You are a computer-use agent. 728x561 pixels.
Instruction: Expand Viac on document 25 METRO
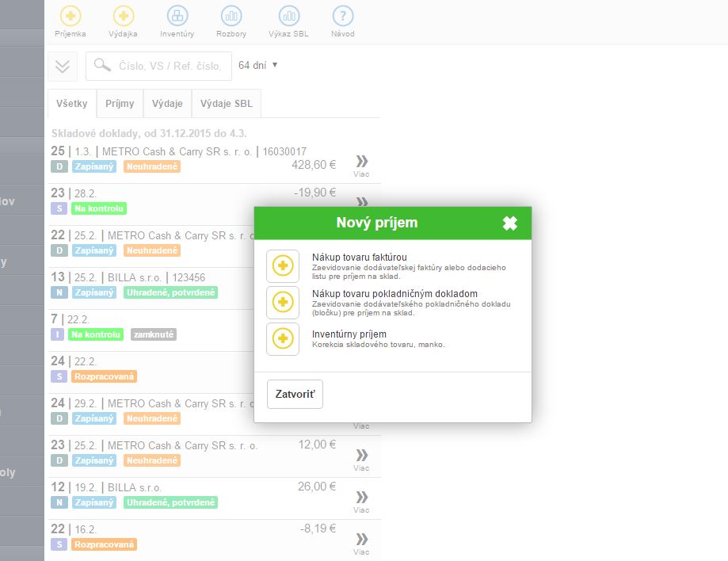click(x=361, y=165)
